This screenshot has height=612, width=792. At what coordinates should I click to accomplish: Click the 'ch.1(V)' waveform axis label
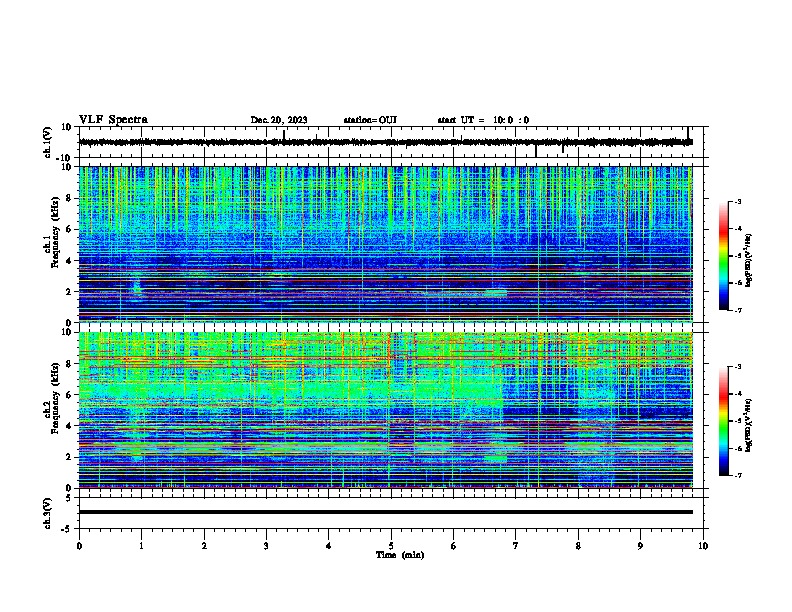click(x=48, y=142)
